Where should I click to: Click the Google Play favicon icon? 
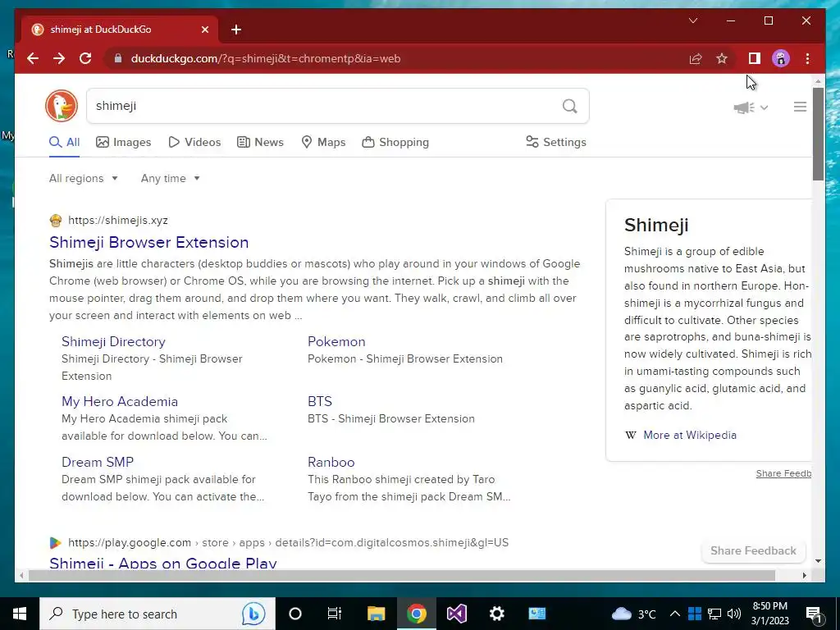pos(56,543)
